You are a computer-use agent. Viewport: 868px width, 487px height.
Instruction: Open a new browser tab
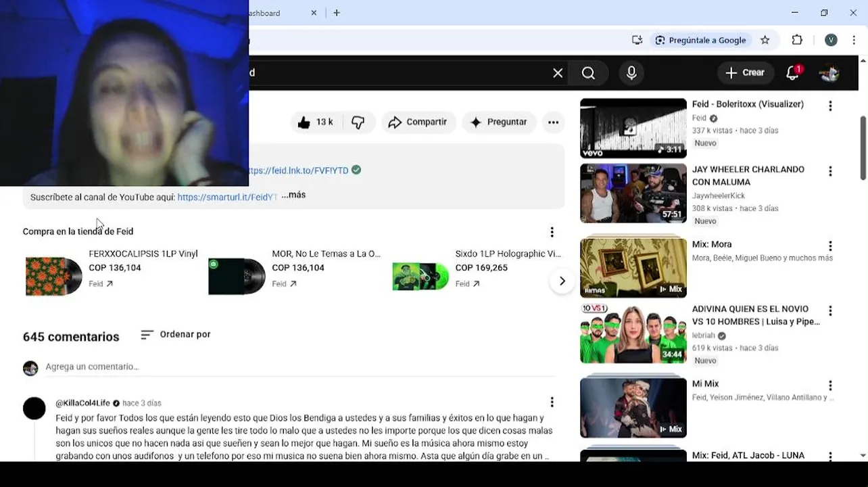pyautogui.click(x=337, y=13)
